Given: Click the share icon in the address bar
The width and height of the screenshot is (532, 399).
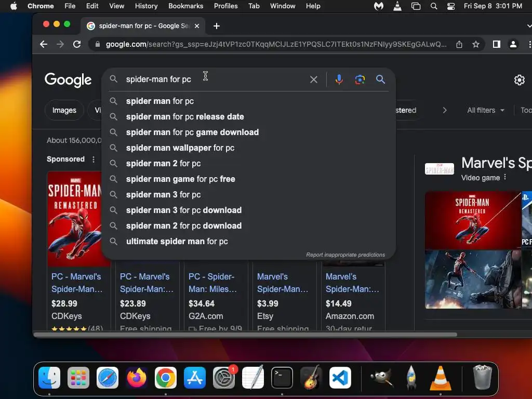Looking at the screenshot, I should click(459, 44).
